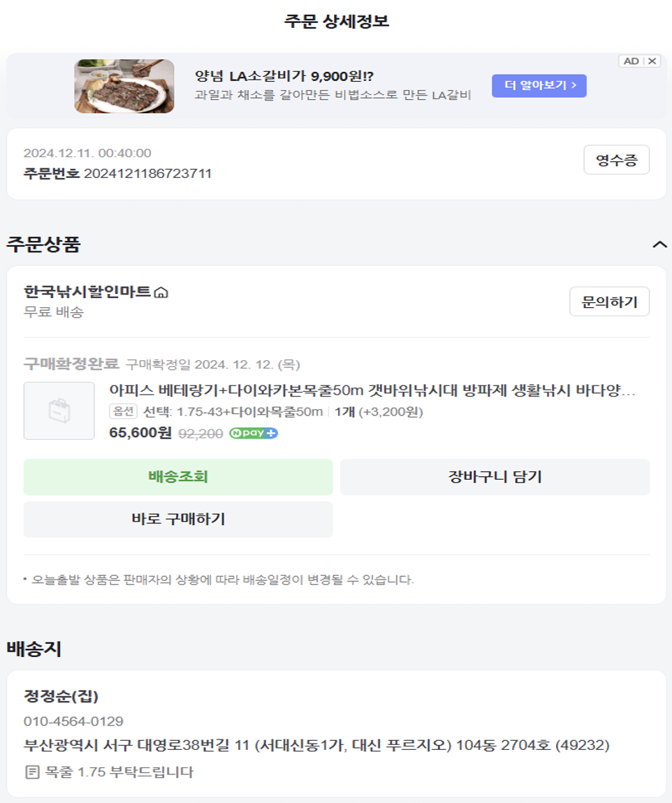The width and height of the screenshot is (672, 803).
Task: Click the LA갈비 ad food image
Action: pyautogui.click(x=124, y=86)
